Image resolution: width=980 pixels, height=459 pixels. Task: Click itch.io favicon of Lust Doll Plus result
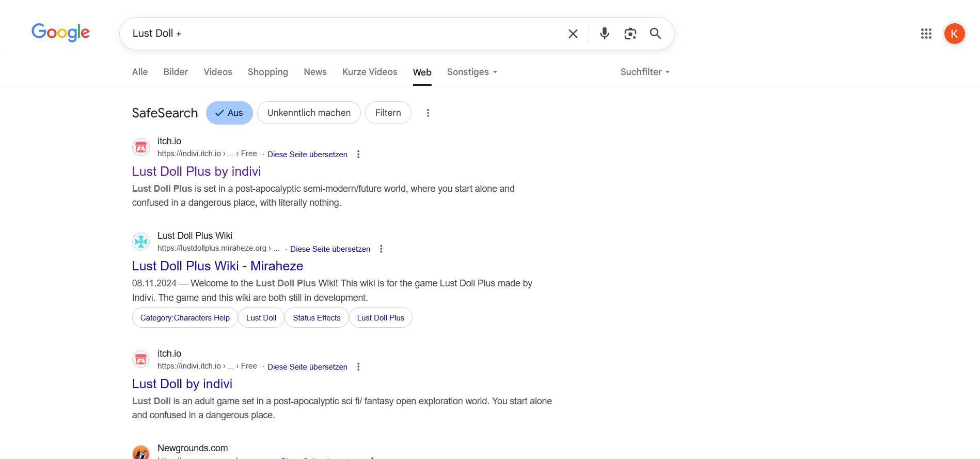(141, 147)
